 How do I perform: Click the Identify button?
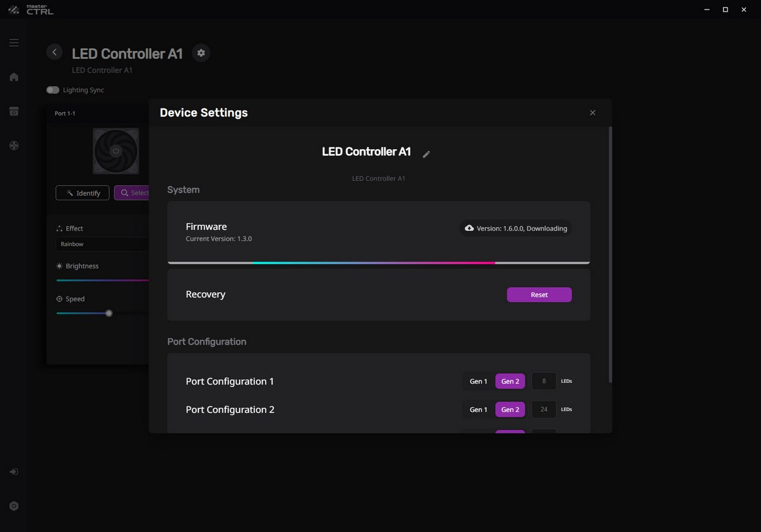[83, 193]
